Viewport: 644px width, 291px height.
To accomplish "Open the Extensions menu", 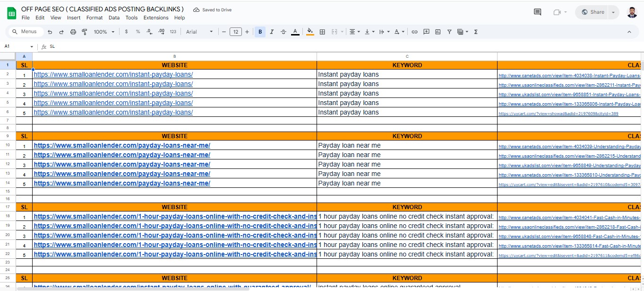I will point(156,18).
